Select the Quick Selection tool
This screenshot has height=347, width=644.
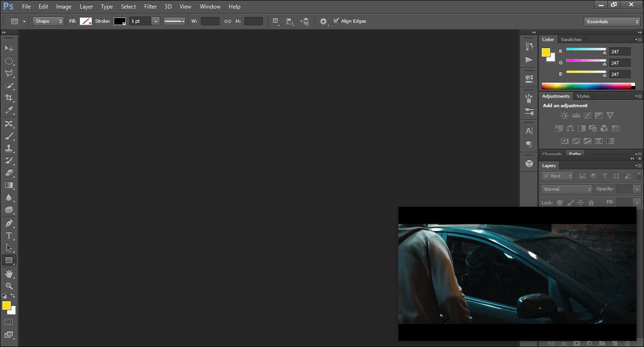pyautogui.click(x=9, y=85)
